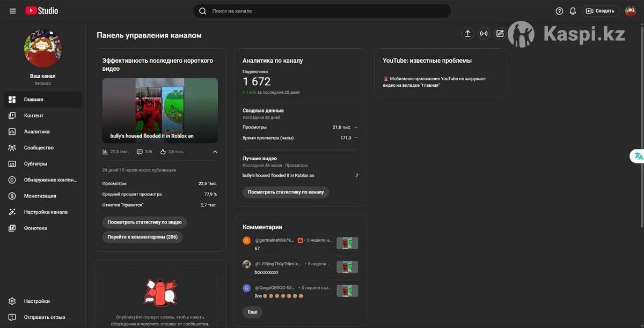Expand more comments with Ещё button

252,312
